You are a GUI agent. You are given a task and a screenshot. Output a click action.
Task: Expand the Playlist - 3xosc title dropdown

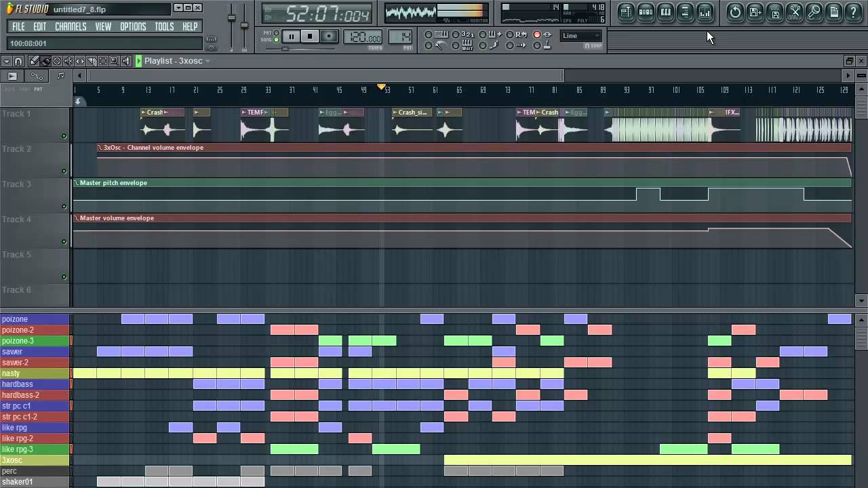[208, 61]
